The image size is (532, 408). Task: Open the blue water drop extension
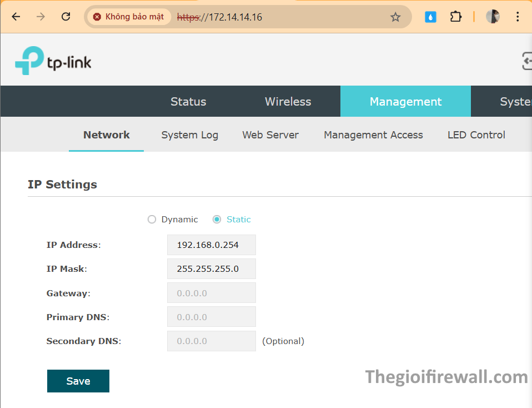(430, 17)
